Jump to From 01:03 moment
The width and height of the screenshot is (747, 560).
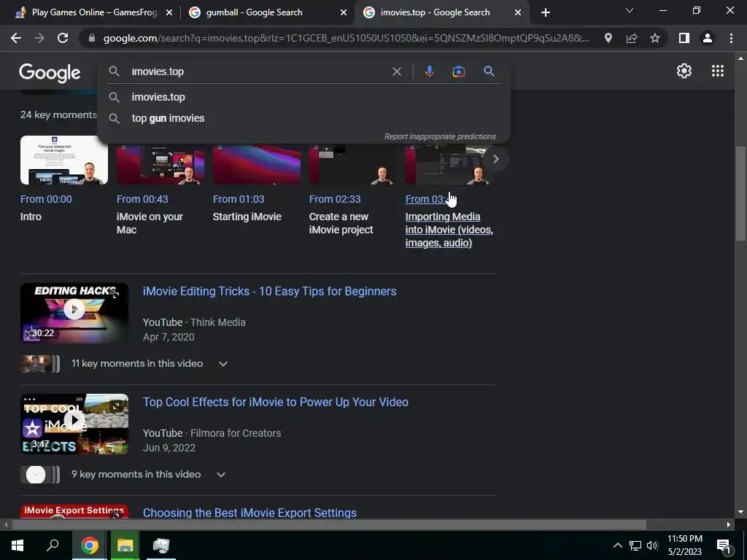pos(239,199)
